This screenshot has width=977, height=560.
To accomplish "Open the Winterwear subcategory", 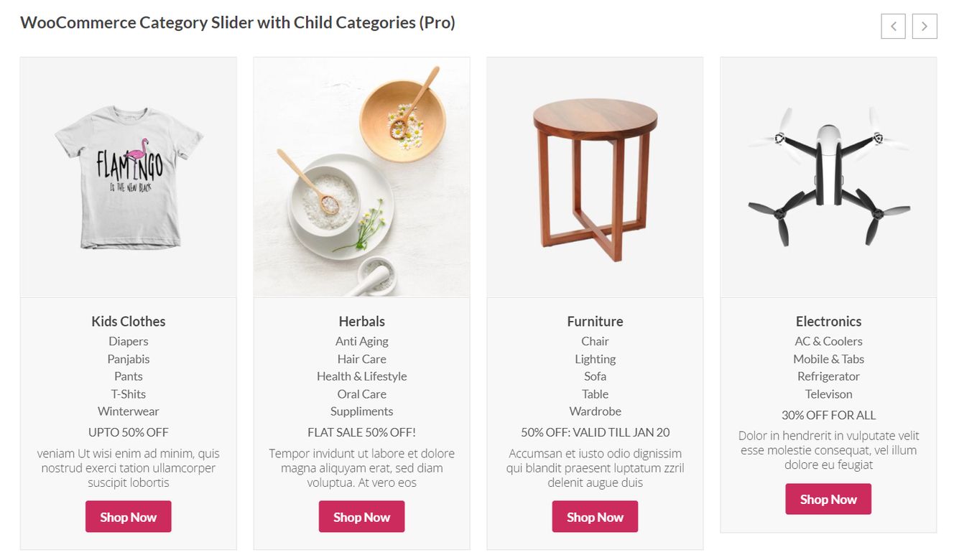I will tap(129, 411).
